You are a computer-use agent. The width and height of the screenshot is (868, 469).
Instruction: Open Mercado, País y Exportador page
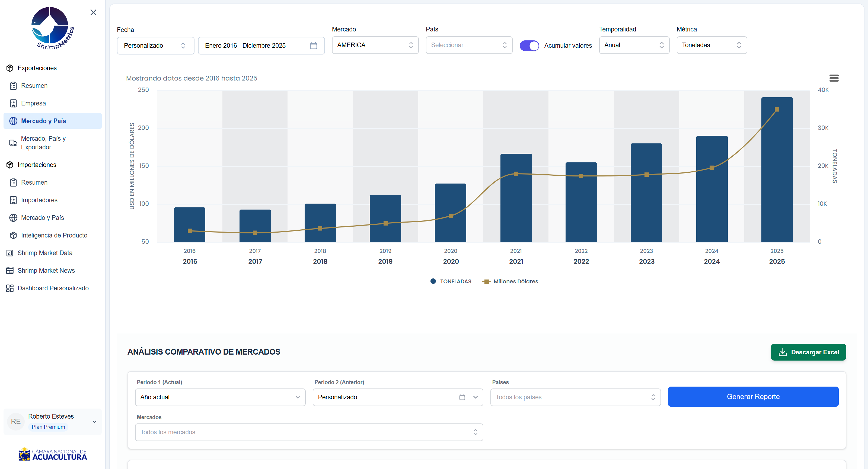53,143
